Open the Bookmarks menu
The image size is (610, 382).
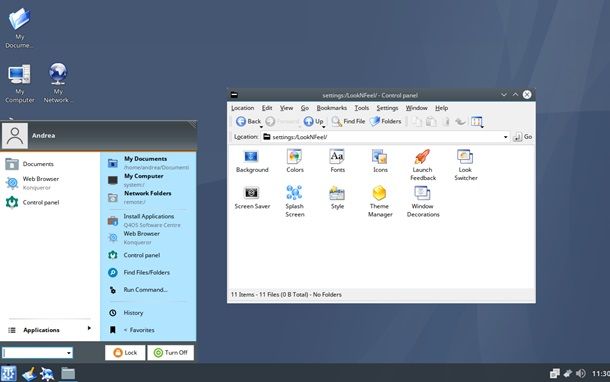point(331,108)
